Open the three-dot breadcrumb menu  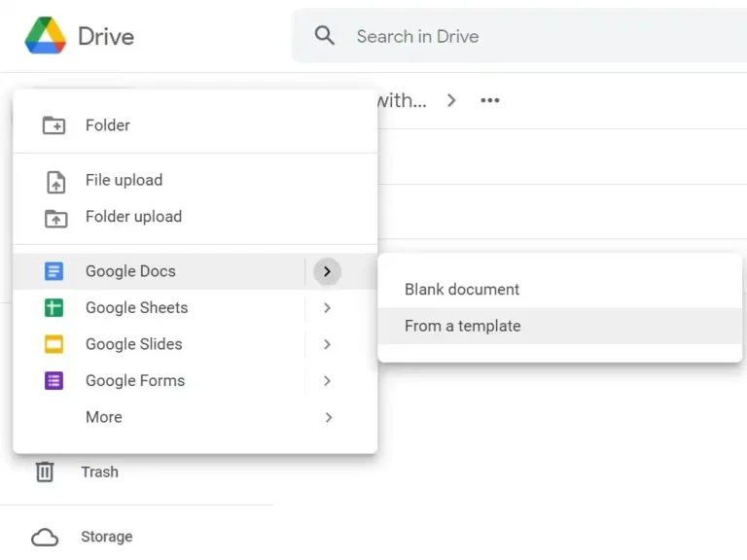[x=490, y=100]
